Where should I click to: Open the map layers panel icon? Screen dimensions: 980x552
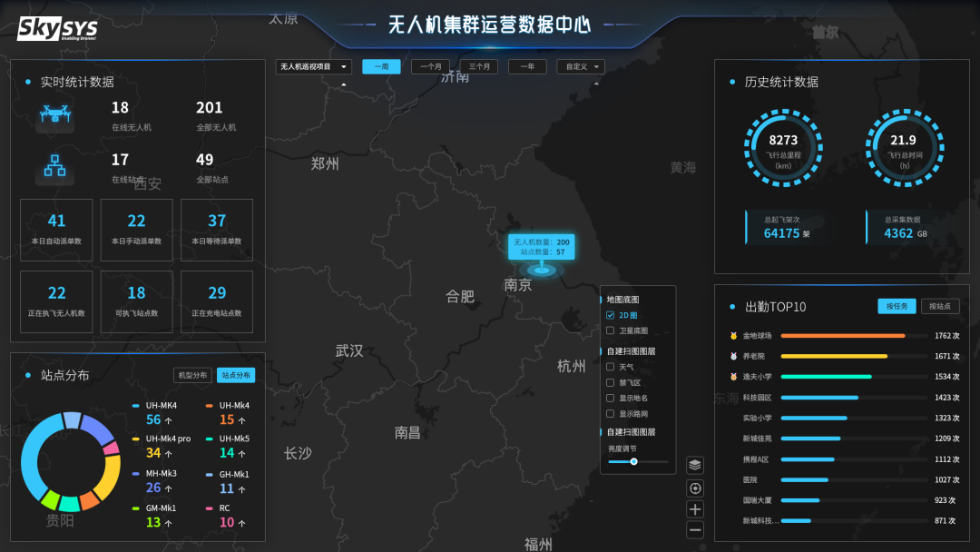(x=695, y=465)
